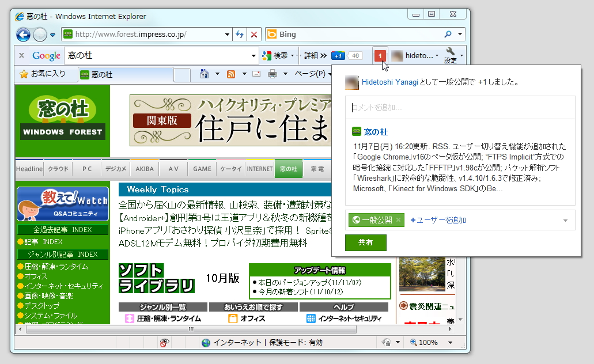Viewport: 594px width, 364px height.
Task: Click the Bing search magnifier icon
Action: (448, 35)
